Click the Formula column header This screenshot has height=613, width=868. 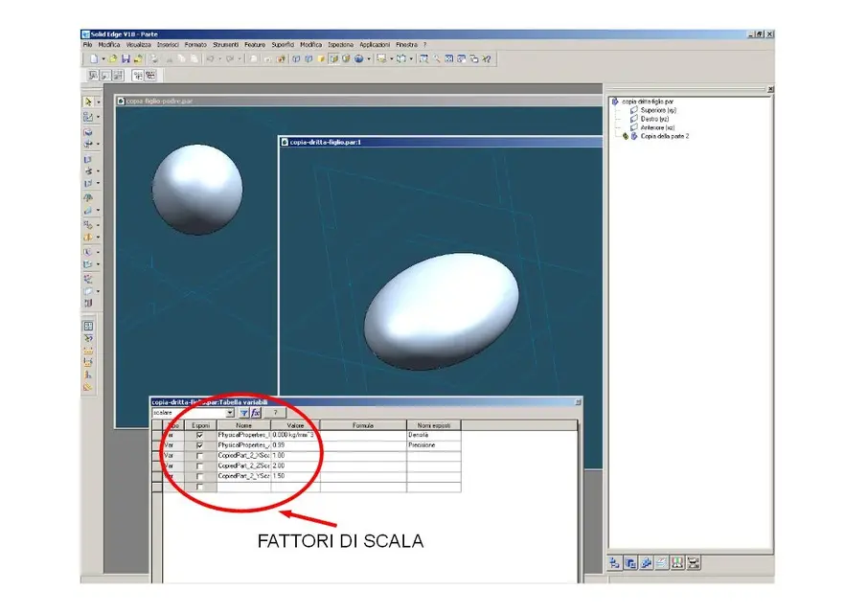tap(363, 425)
